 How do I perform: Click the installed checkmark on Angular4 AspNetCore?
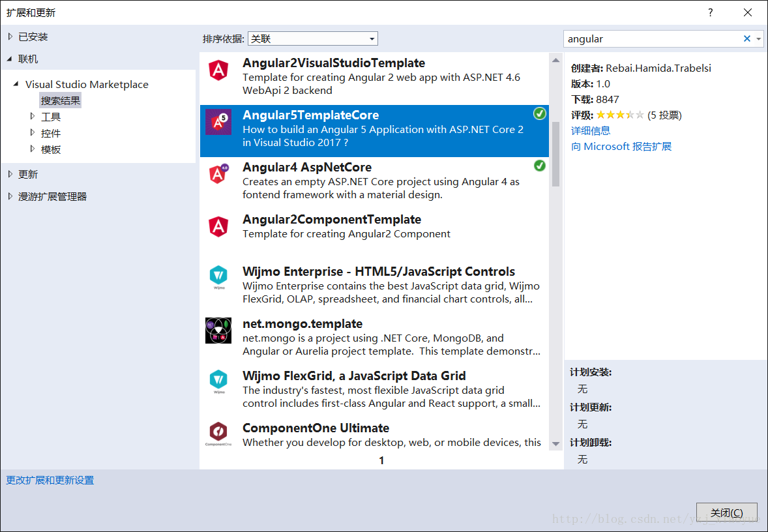(x=540, y=166)
